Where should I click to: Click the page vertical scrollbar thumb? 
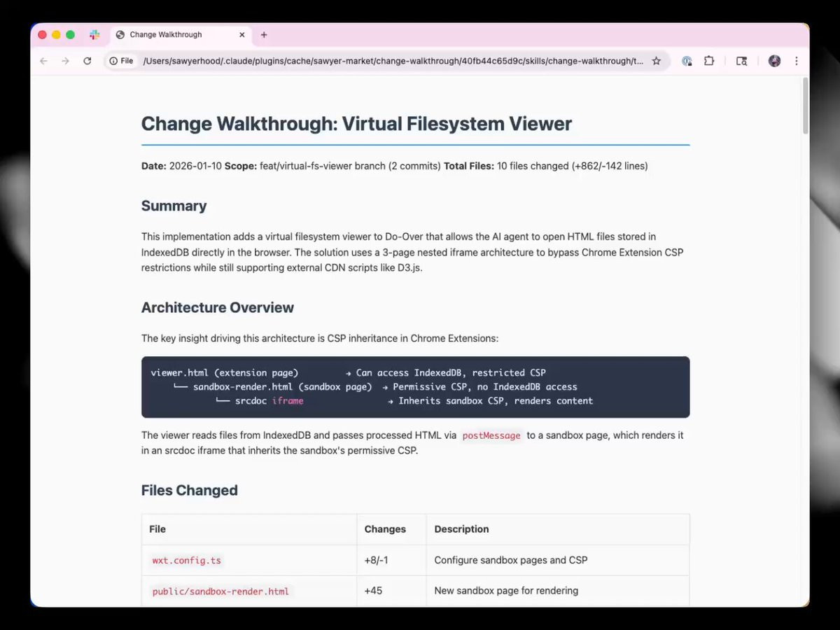point(805,105)
